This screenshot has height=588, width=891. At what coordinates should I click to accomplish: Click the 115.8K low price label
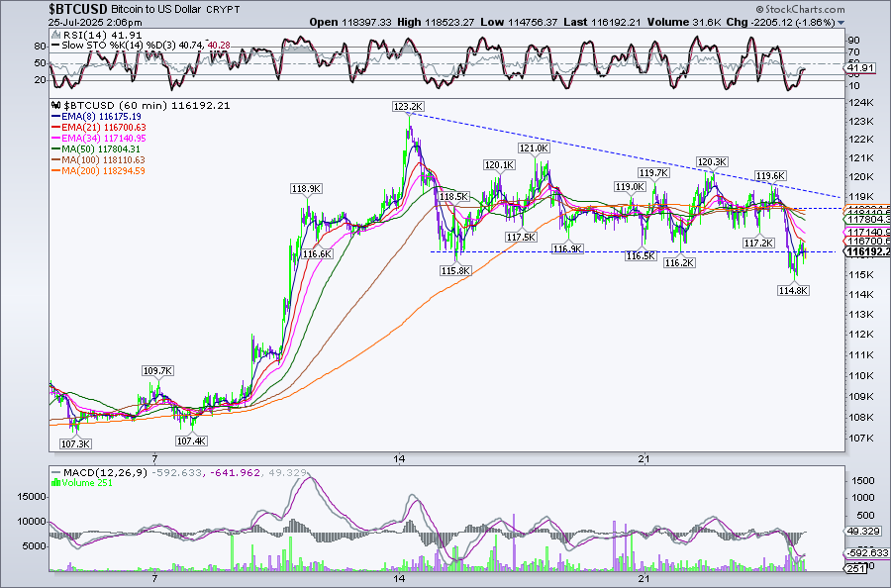455,271
